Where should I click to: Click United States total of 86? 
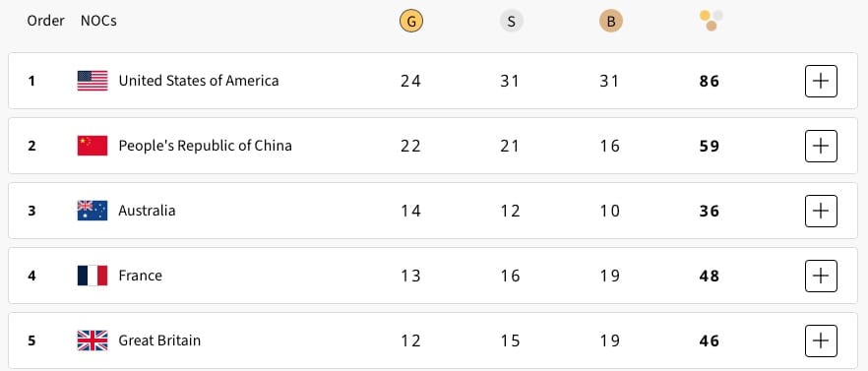(x=710, y=82)
